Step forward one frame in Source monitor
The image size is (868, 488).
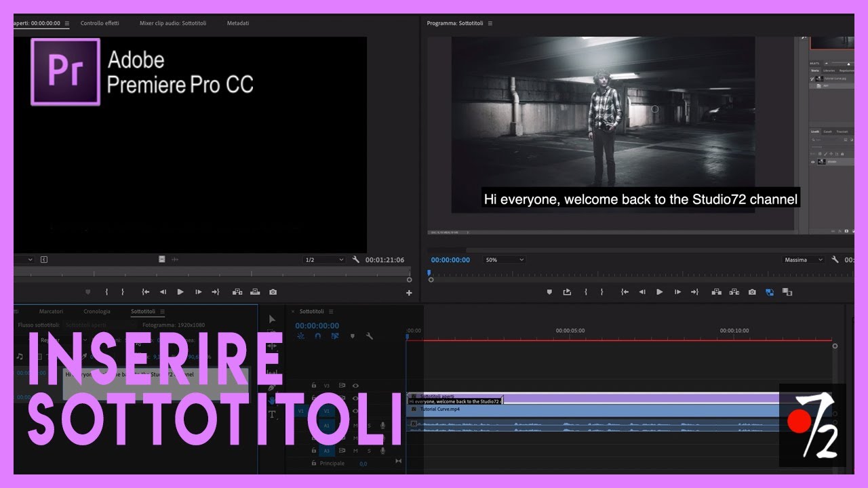[198, 292]
